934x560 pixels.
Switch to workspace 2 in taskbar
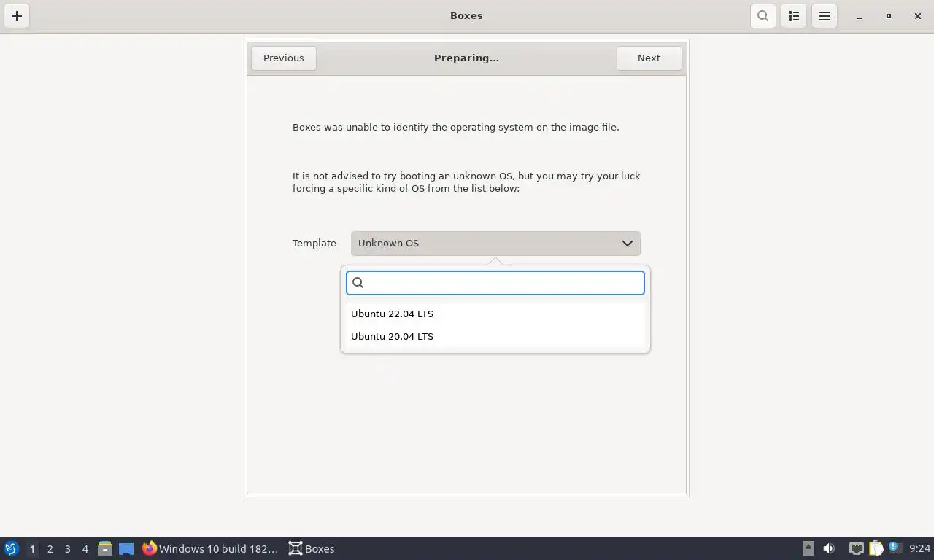point(50,549)
